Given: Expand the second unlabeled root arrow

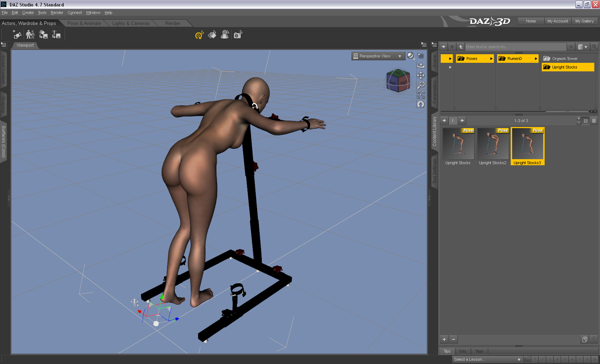Looking at the screenshot, I should pos(450,67).
